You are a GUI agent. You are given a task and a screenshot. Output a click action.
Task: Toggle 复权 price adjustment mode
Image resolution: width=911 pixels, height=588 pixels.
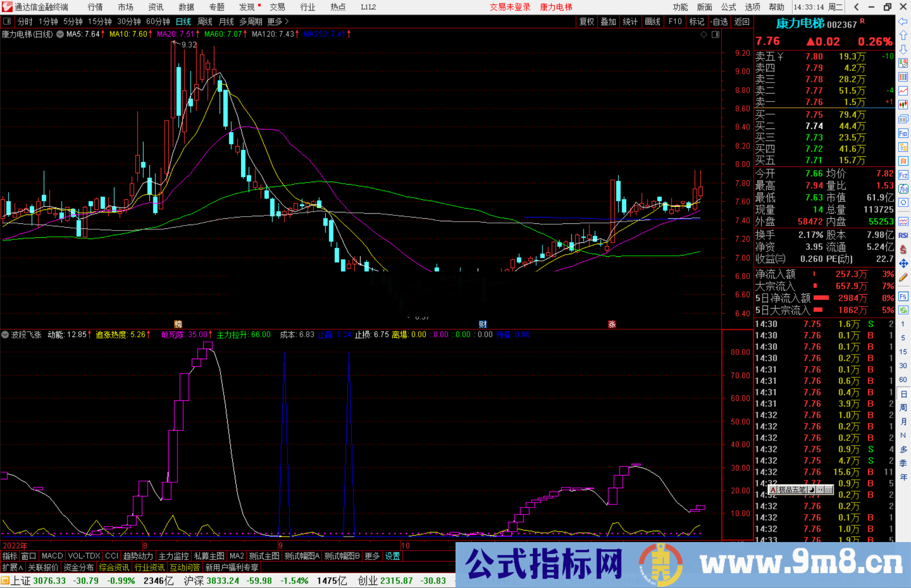[x=587, y=21]
